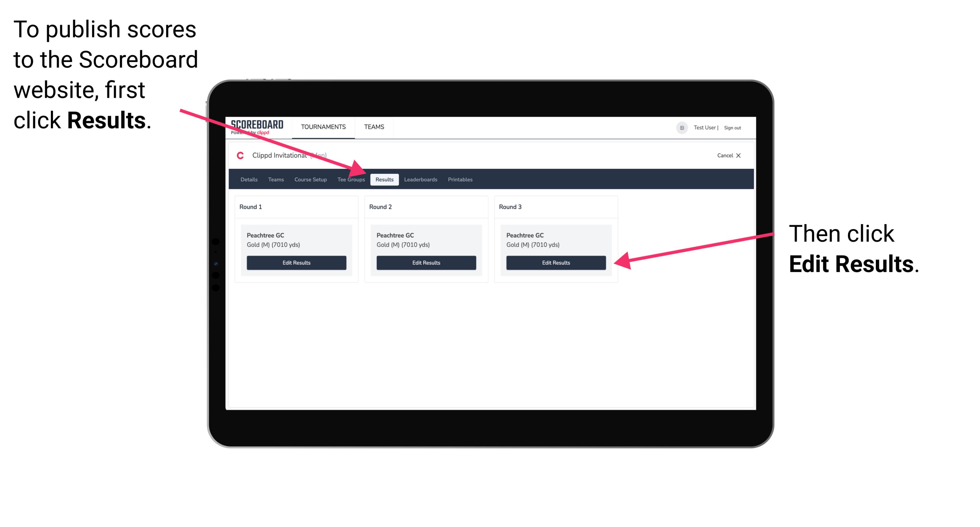The image size is (980, 527).
Task: Select the Tee Groups tab
Action: pos(351,180)
